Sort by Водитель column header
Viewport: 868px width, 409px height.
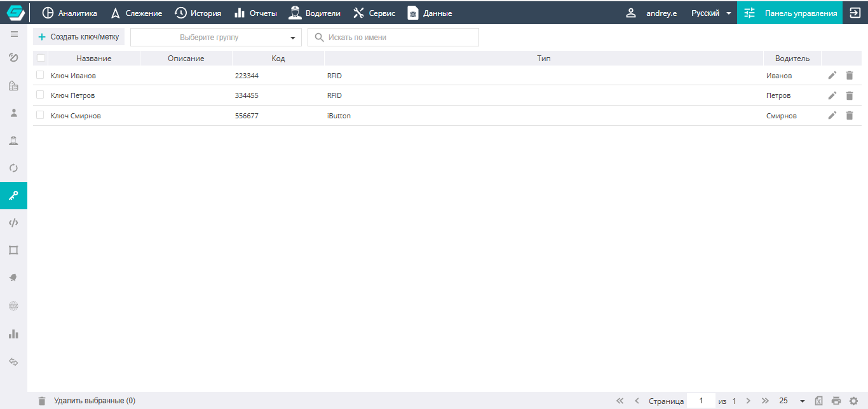coord(792,59)
